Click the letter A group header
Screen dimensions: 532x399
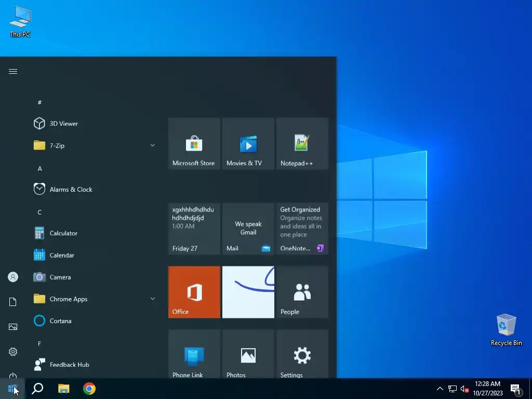click(39, 169)
